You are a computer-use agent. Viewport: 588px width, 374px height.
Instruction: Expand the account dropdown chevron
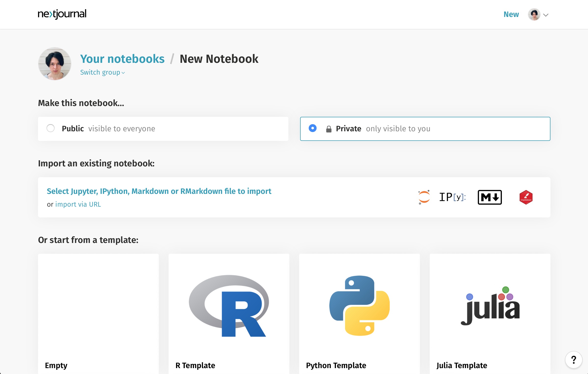546,15
